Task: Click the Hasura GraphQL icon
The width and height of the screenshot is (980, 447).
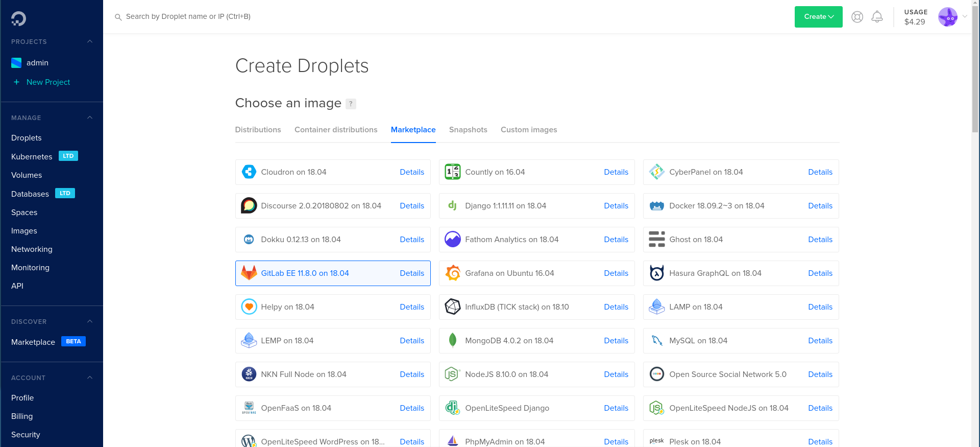Action: click(x=657, y=273)
